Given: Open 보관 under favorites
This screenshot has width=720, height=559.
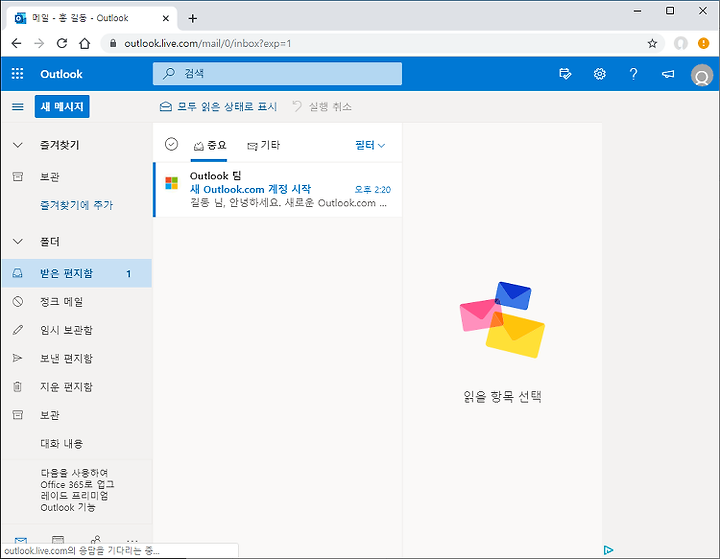Looking at the screenshot, I should (50, 177).
